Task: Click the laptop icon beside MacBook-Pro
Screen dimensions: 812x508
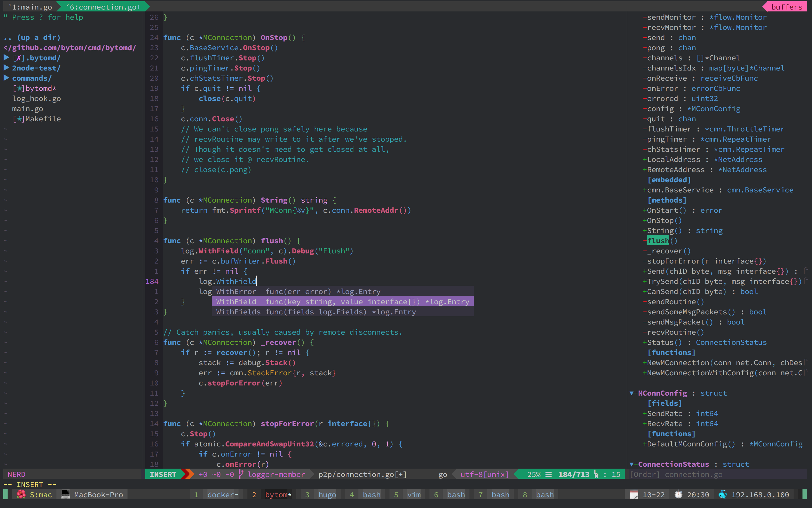Action: click(65, 494)
